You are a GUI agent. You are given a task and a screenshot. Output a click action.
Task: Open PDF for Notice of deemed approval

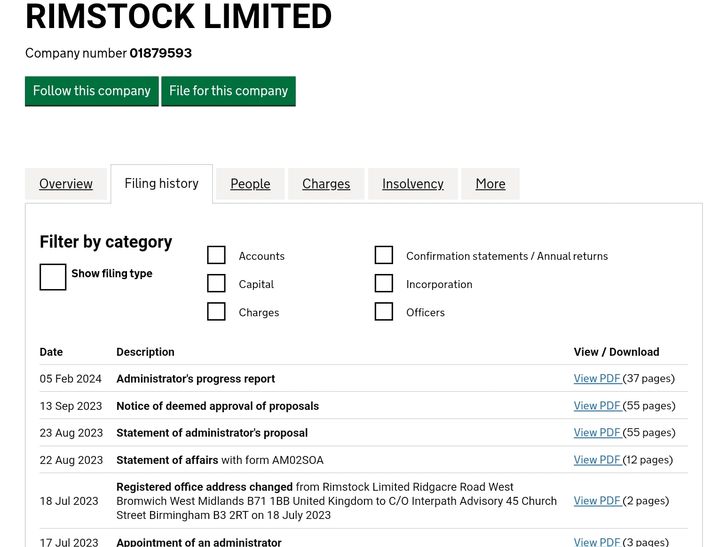pos(597,406)
